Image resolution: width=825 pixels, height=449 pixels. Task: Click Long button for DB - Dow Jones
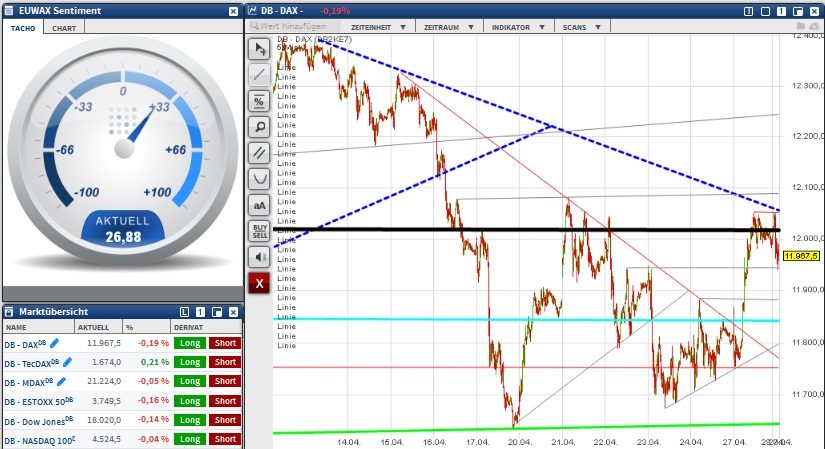[x=190, y=420]
